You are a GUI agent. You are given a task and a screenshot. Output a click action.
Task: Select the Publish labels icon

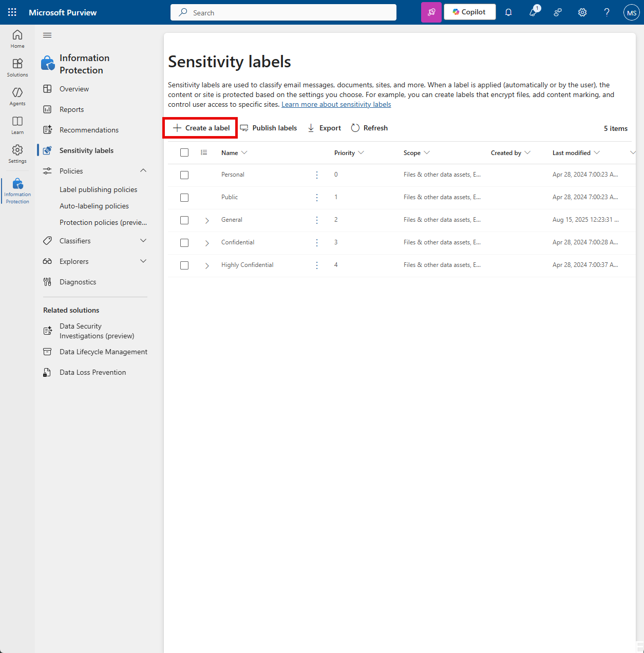pos(245,128)
